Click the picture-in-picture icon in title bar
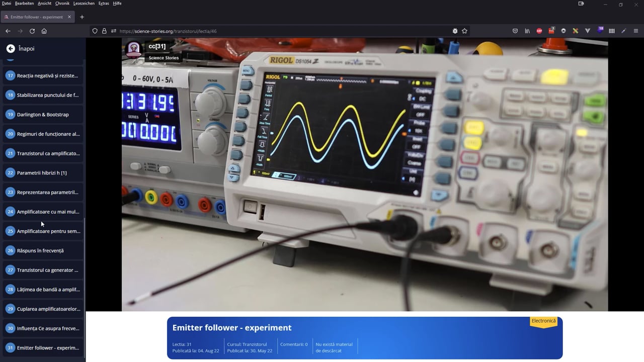The height and width of the screenshot is (362, 644). coord(581,4)
